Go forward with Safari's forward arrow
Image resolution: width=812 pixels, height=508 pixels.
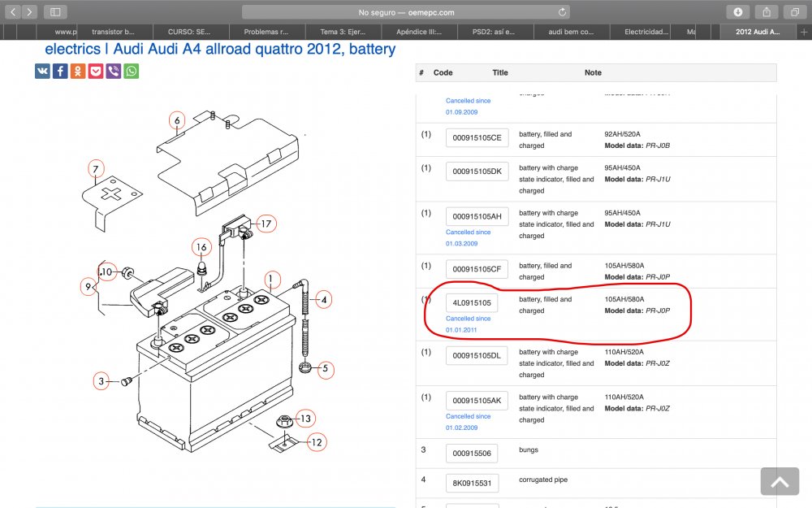[x=29, y=12]
